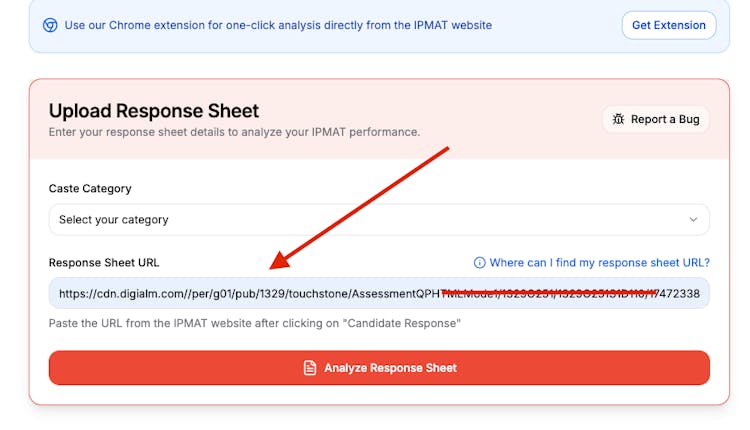750x430 pixels.
Task: Click the 'Select your category' placeholder text
Action: click(x=114, y=219)
